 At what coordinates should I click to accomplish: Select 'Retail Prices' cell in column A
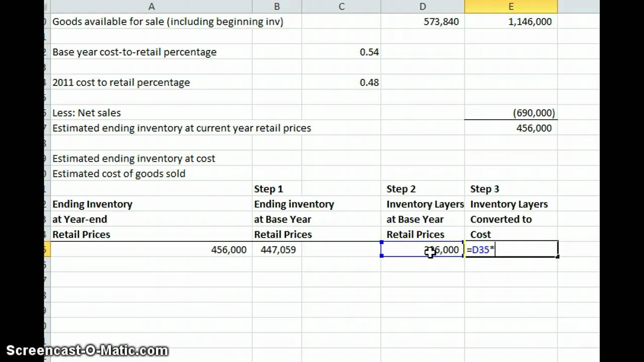[x=151, y=234]
